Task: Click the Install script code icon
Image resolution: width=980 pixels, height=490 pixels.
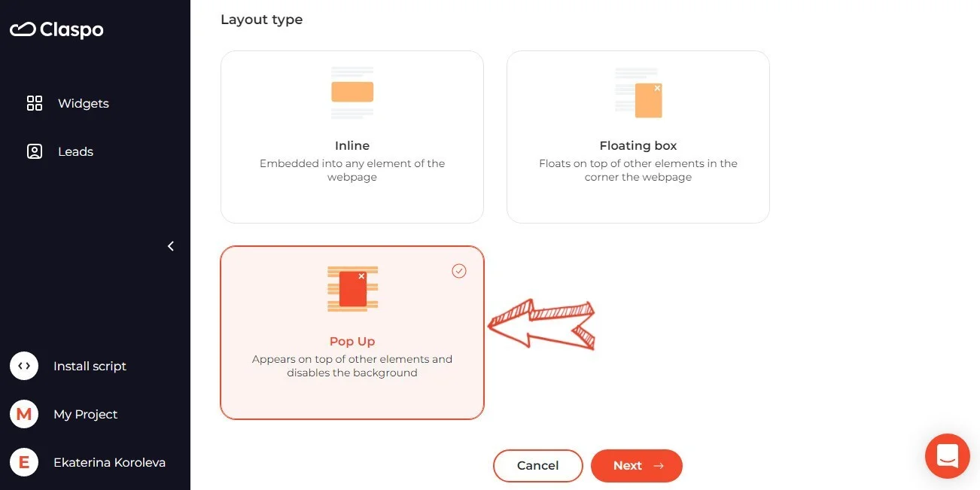Action: pos(23,366)
